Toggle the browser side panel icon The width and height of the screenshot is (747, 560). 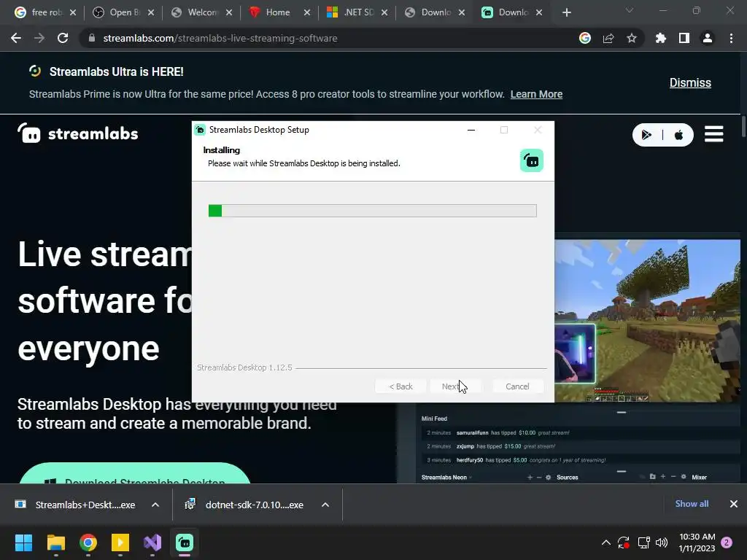tap(684, 38)
